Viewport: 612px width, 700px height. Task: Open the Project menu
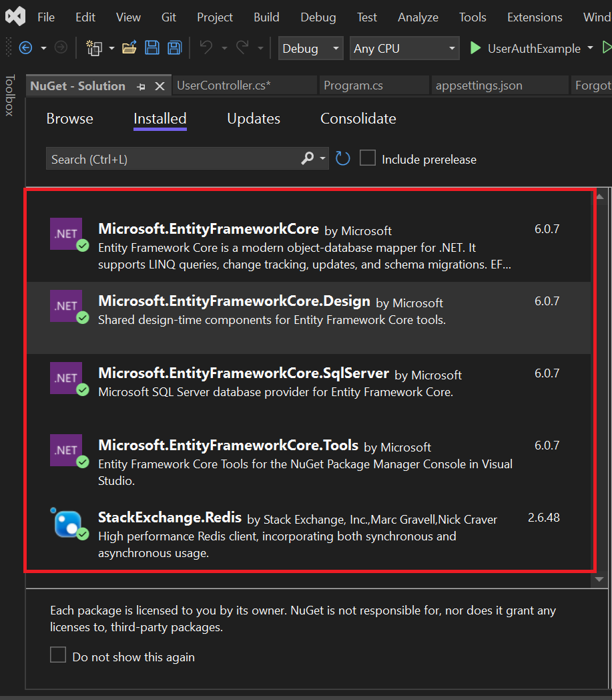pyautogui.click(x=214, y=17)
